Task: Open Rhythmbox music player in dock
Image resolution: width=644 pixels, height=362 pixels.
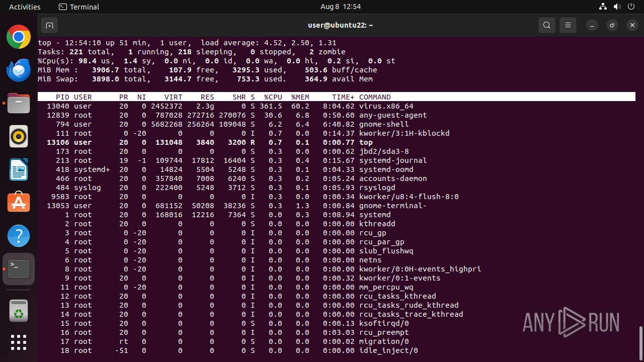Action: [19, 136]
